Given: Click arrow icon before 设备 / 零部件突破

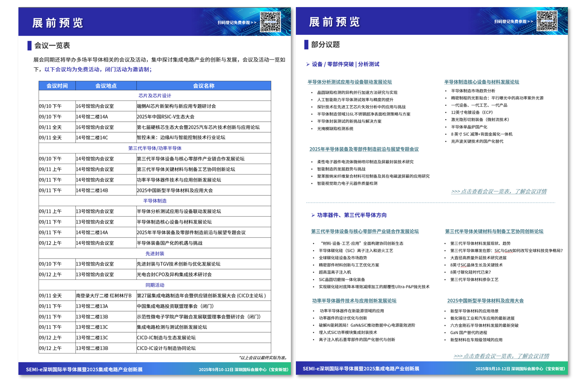Looking at the screenshot, I should [308, 64].
